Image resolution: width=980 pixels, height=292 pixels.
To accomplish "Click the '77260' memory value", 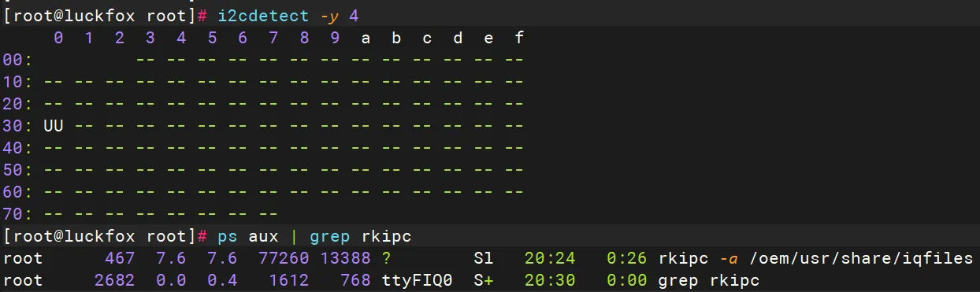I will point(283,257).
